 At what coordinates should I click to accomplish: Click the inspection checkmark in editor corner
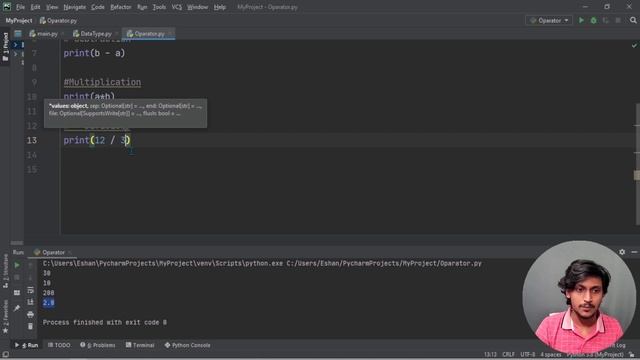(634, 46)
